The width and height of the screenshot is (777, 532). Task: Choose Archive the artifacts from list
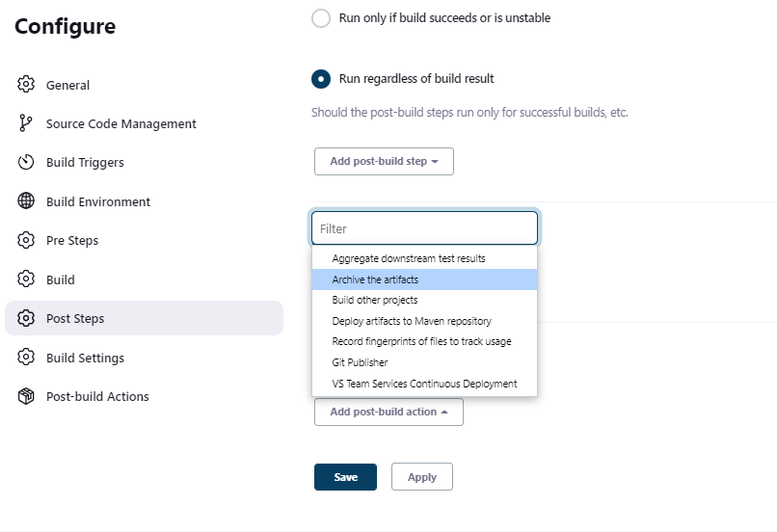point(425,279)
